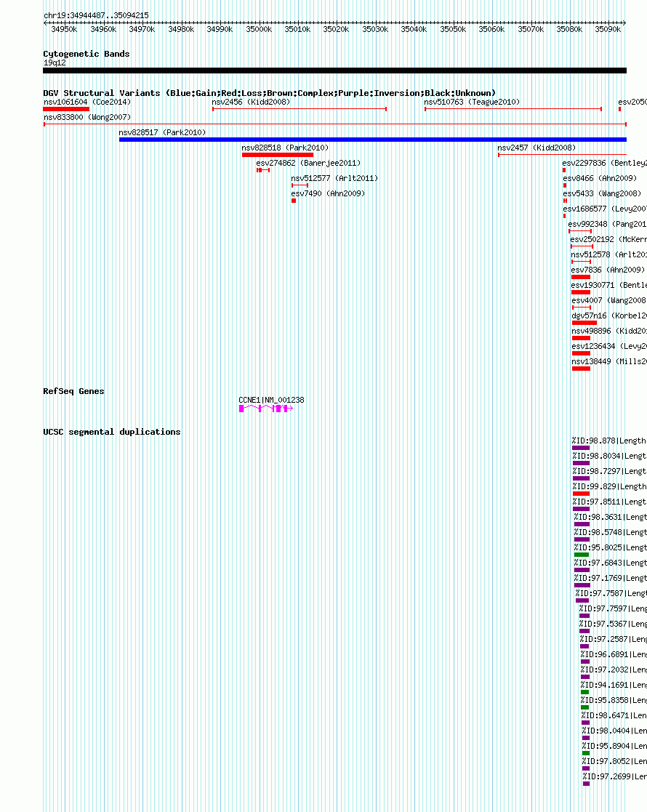
Task: Click the esv8466 (Ahn2009) label
Action: [600, 178]
